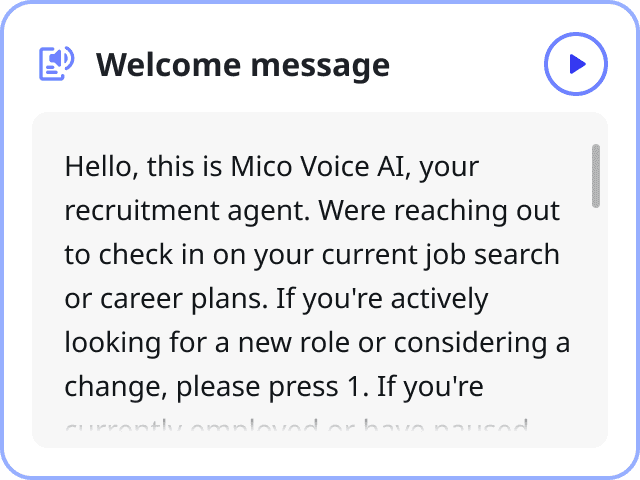640x480 pixels.
Task: Click the voice message speaker icon
Action: point(56,64)
